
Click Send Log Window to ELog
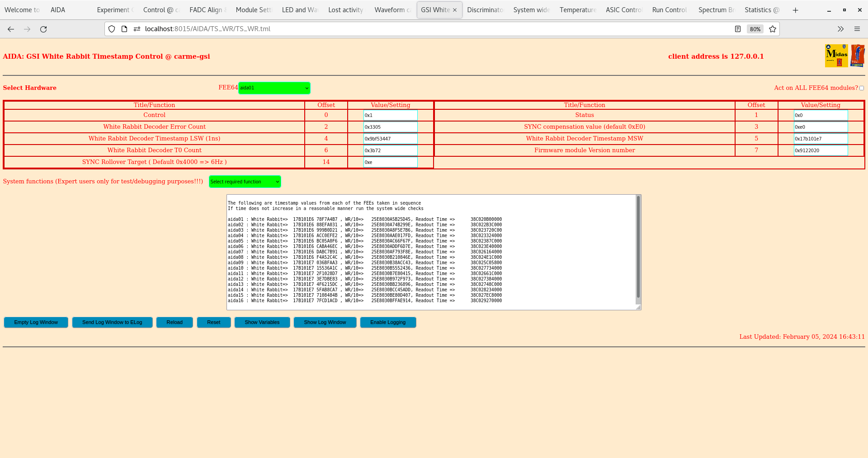pos(112,322)
